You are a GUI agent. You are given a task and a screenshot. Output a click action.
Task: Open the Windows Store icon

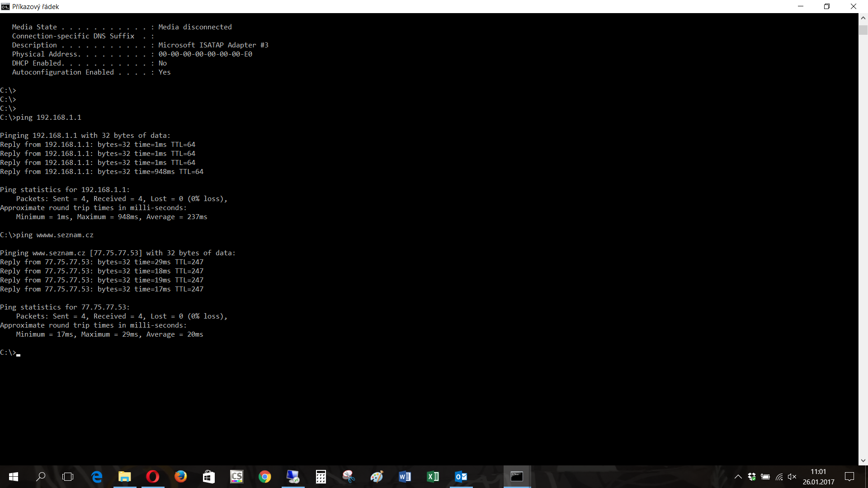pyautogui.click(x=208, y=477)
